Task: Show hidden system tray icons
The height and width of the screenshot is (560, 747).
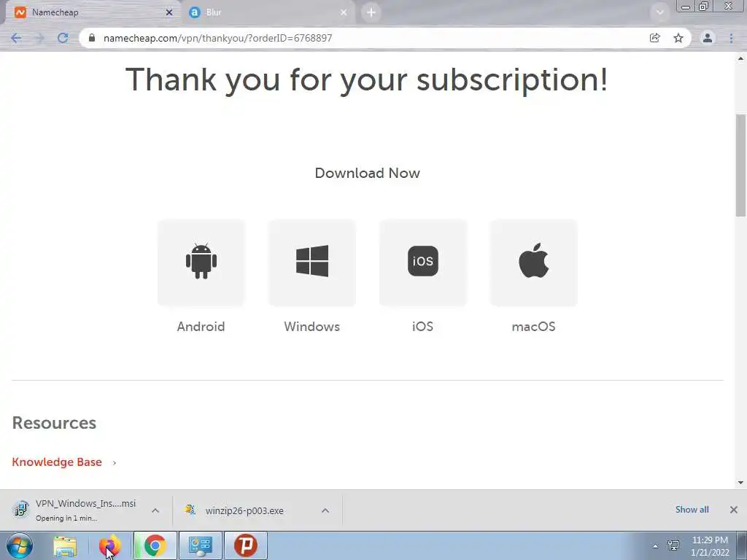Action: click(x=655, y=546)
